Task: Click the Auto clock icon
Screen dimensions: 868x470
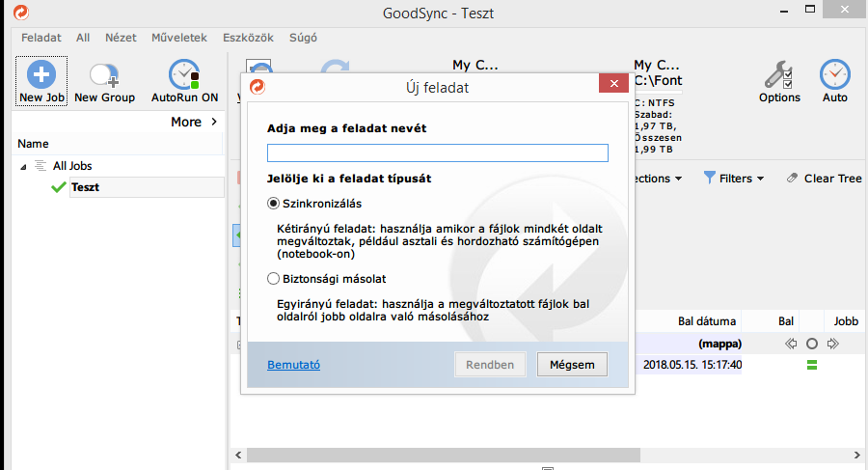Action: [834, 75]
